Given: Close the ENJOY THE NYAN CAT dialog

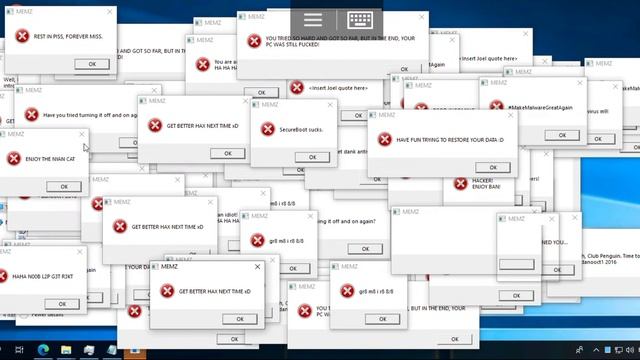Looking at the screenshot, I should pos(82,134).
